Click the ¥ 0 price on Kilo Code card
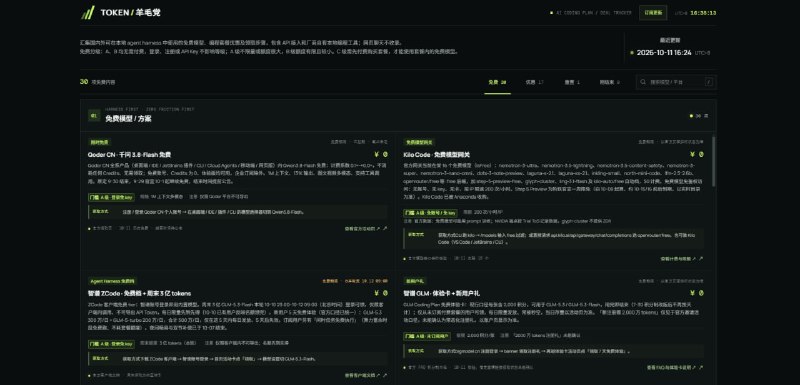Viewport: 800px width, 385px height. (x=696, y=155)
